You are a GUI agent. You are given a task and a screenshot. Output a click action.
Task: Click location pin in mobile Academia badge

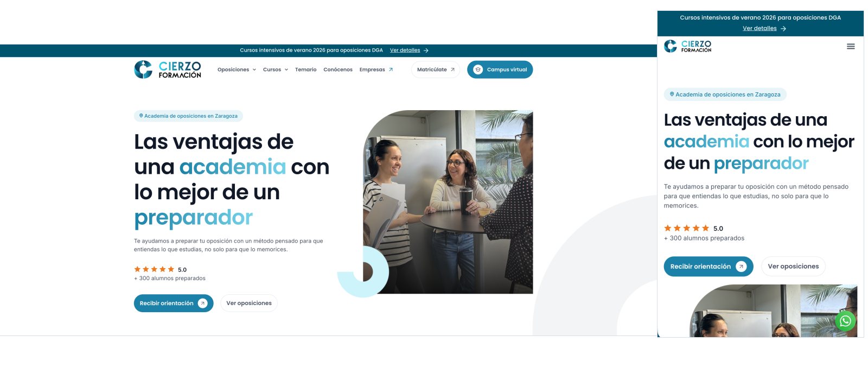[672, 94]
